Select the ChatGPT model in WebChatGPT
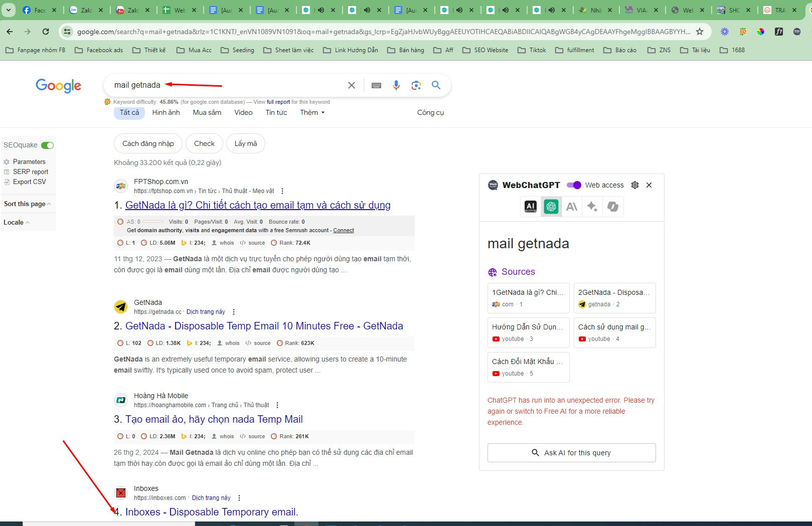This screenshot has height=526, width=812. (x=551, y=206)
